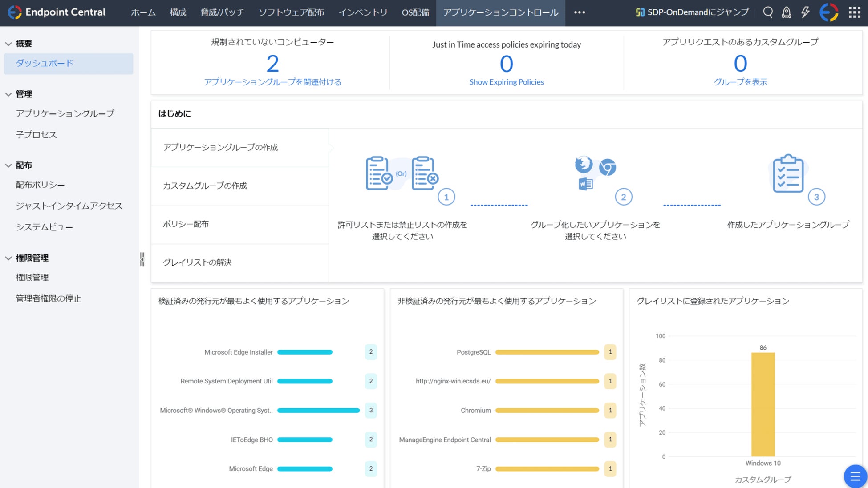Collapse the 権限管理 sidebar section

tap(8, 258)
